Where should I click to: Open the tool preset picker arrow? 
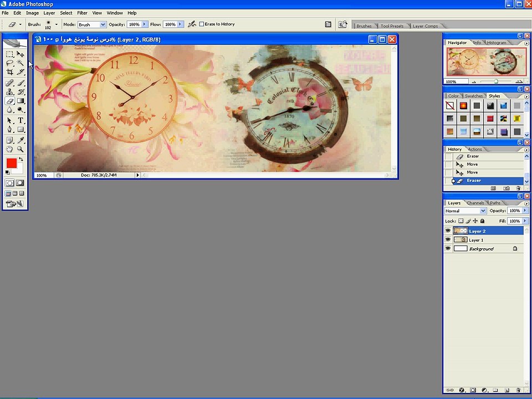point(21,24)
